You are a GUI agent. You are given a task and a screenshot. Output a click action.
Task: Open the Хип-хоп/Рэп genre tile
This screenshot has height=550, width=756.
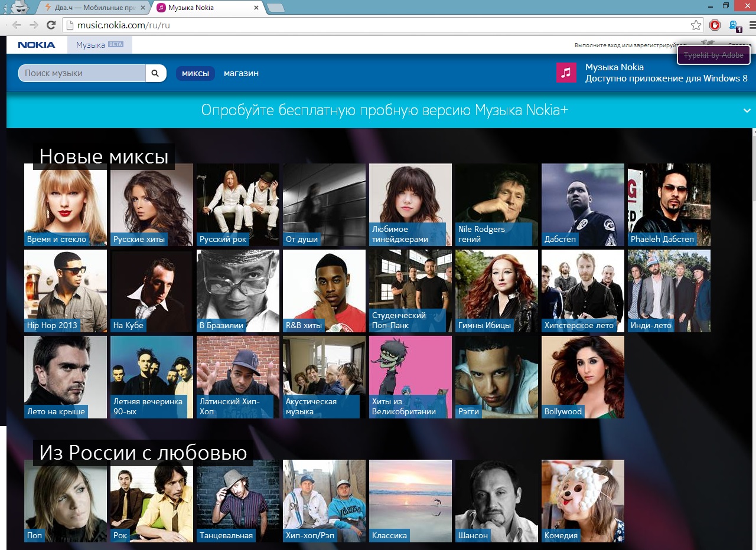[x=324, y=501]
